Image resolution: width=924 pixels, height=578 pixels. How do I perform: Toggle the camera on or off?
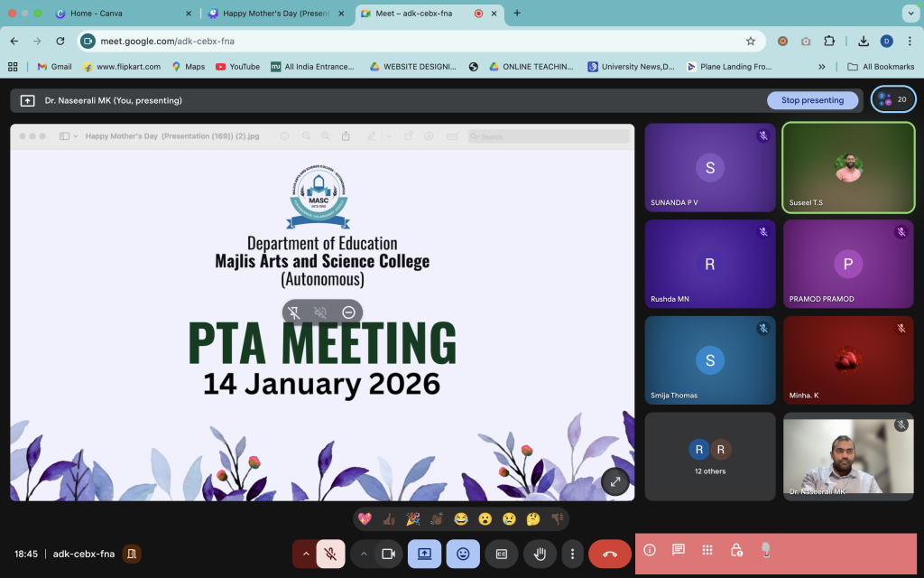point(388,554)
